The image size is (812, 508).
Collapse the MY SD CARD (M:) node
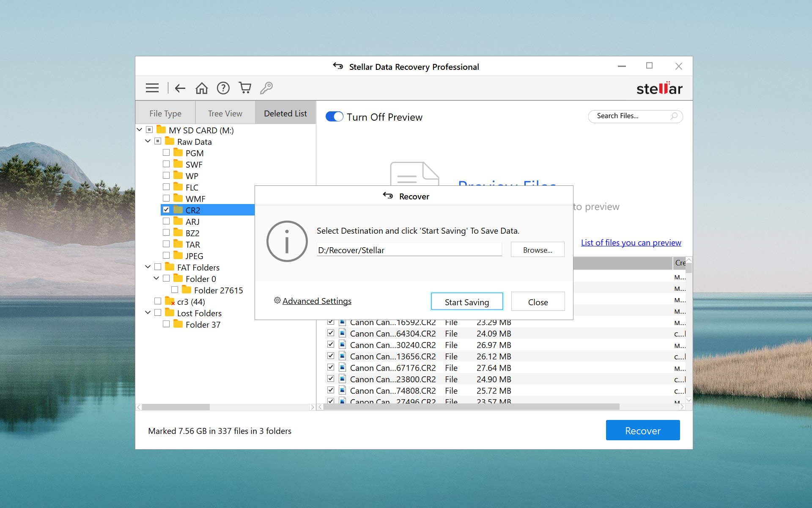(139, 130)
